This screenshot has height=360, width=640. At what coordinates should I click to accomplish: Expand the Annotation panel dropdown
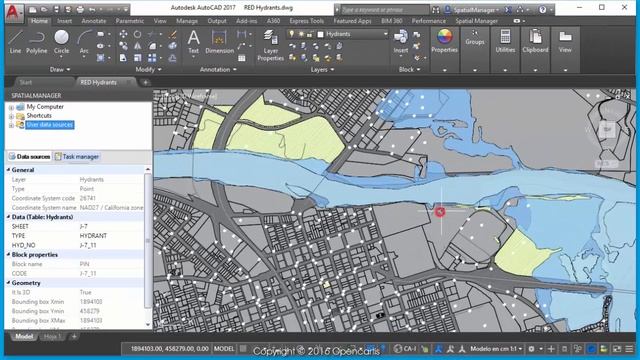click(218, 70)
